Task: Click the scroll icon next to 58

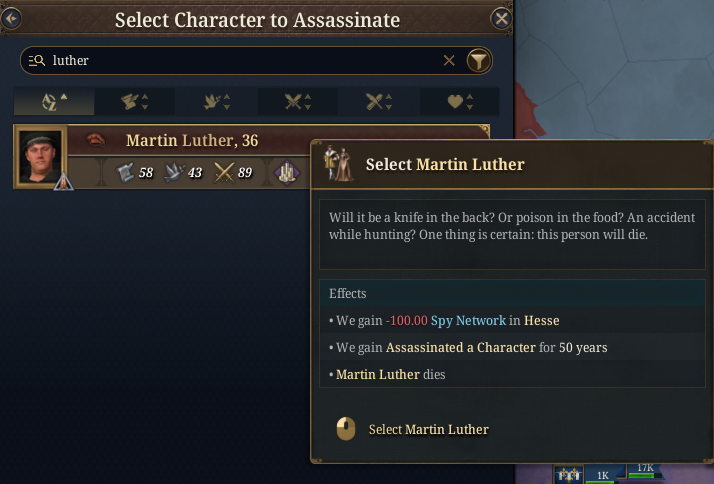Action: tap(125, 172)
